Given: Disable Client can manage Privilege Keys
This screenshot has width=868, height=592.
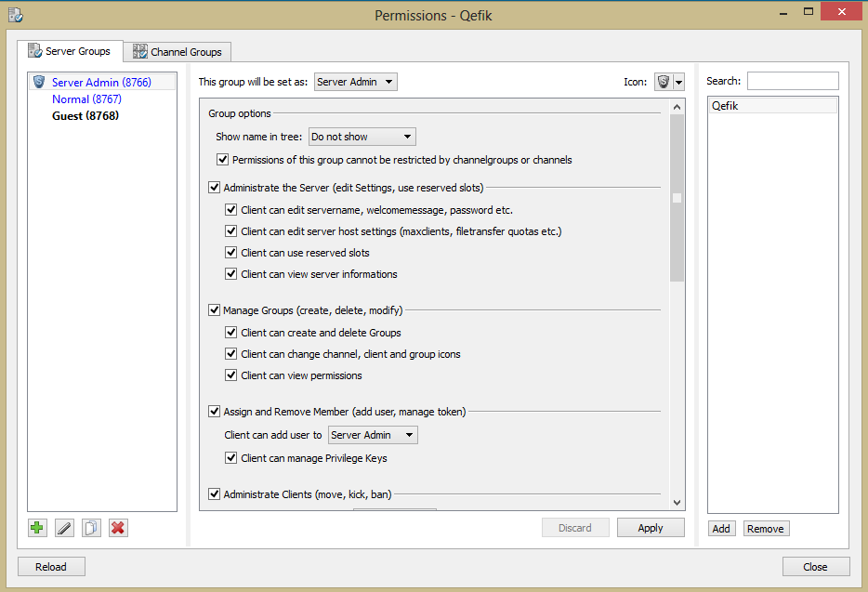Looking at the screenshot, I should click(231, 458).
